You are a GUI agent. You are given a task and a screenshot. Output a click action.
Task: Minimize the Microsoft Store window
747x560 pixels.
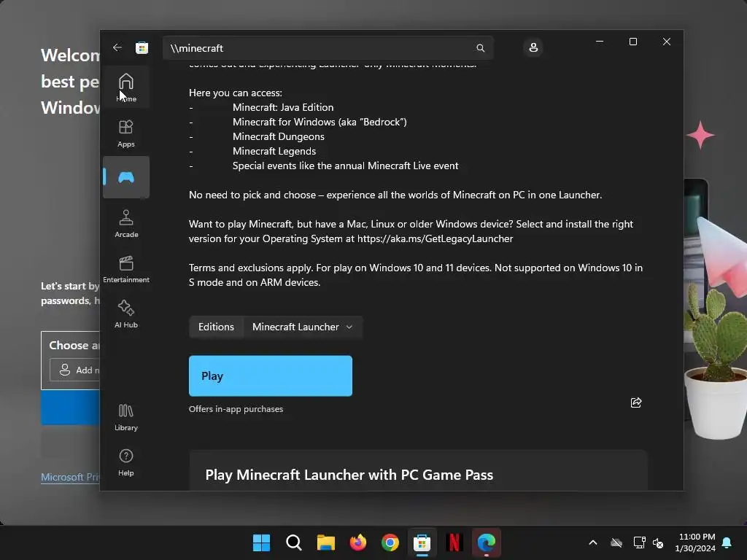coord(600,42)
